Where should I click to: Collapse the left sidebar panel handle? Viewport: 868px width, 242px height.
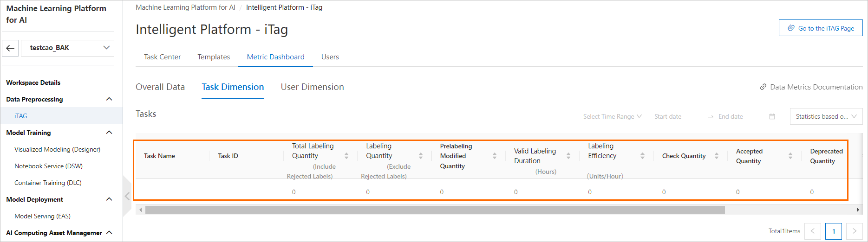127,196
